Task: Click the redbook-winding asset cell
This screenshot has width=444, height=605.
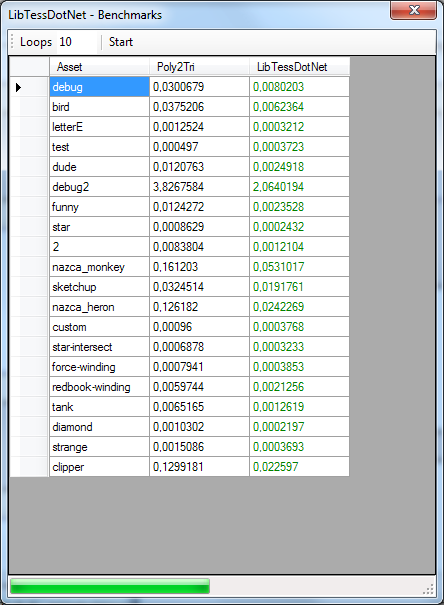Action: tap(99, 387)
